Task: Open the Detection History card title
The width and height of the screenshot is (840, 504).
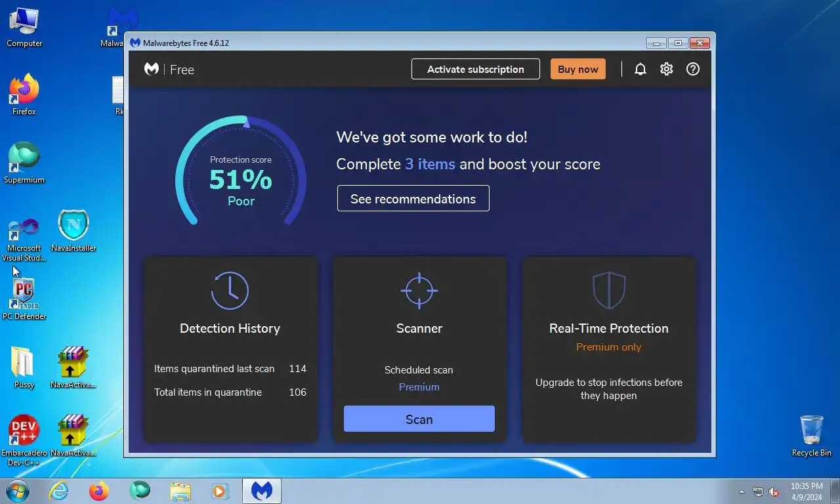Action: click(x=230, y=328)
